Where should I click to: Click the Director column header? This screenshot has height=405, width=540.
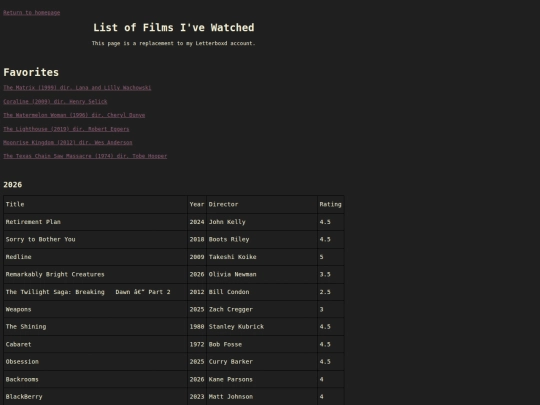click(262, 205)
